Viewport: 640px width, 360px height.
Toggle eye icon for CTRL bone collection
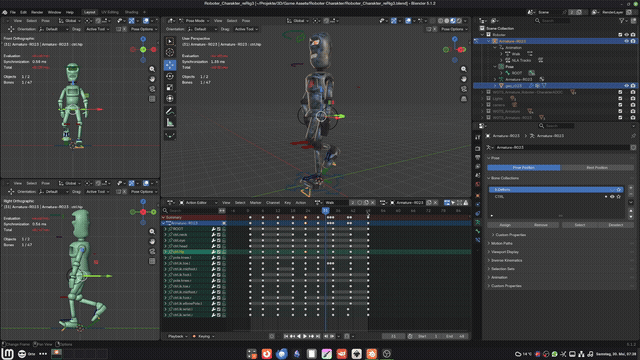coord(612,197)
